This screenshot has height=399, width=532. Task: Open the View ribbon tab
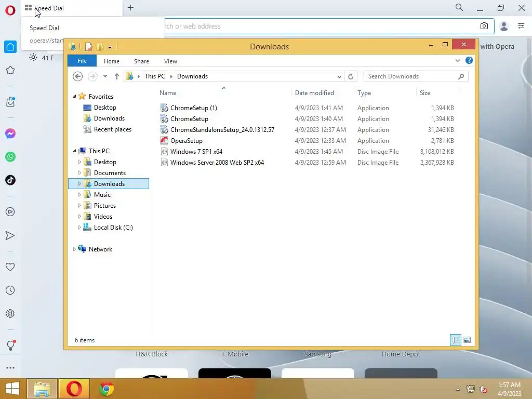point(170,61)
